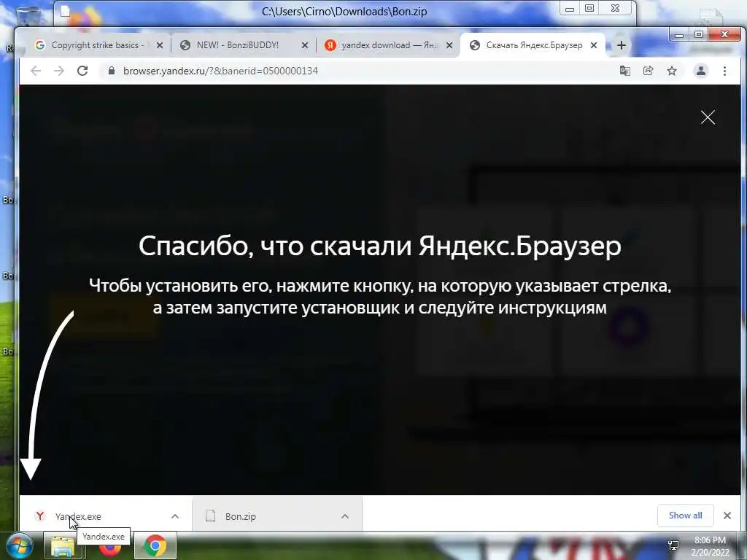
Task: Open the downloaded Bon.zip file
Action: click(x=240, y=516)
